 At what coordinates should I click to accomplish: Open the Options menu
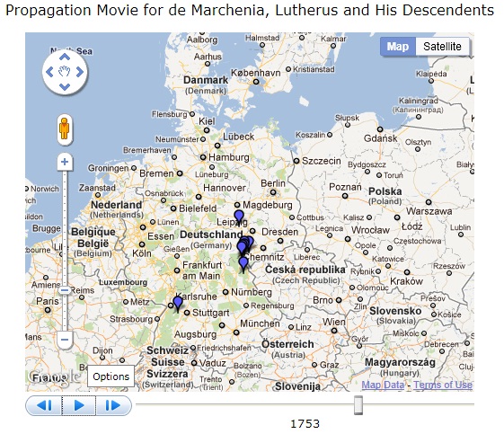coord(111,376)
